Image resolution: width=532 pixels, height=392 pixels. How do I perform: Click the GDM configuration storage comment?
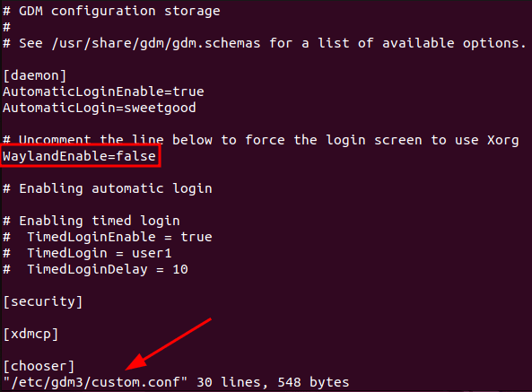click(111, 11)
